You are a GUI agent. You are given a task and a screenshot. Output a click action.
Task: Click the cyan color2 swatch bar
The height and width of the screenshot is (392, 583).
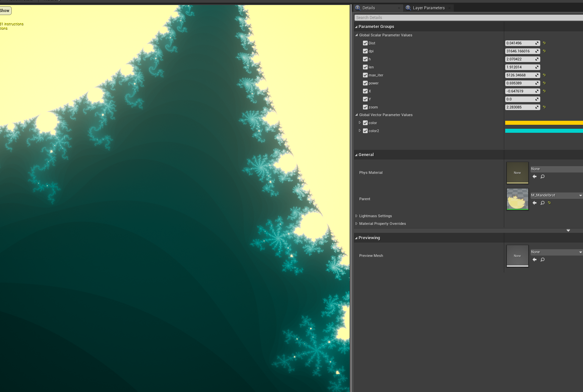point(544,131)
